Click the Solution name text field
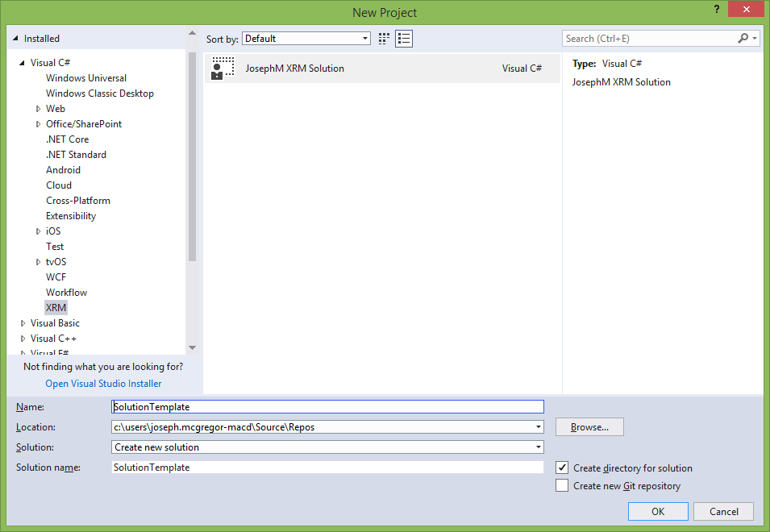Viewport: 770px width, 532px height. click(x=327, y=468)
